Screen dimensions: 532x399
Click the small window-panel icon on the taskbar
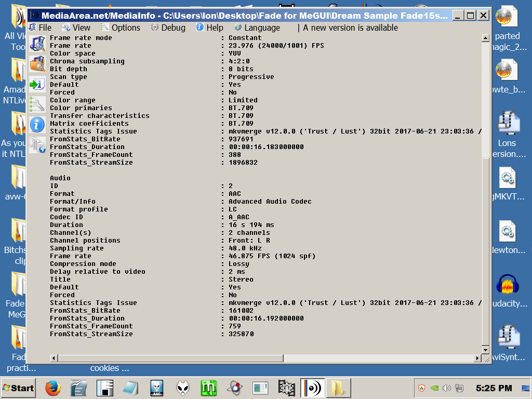click(x=261, y=388)
